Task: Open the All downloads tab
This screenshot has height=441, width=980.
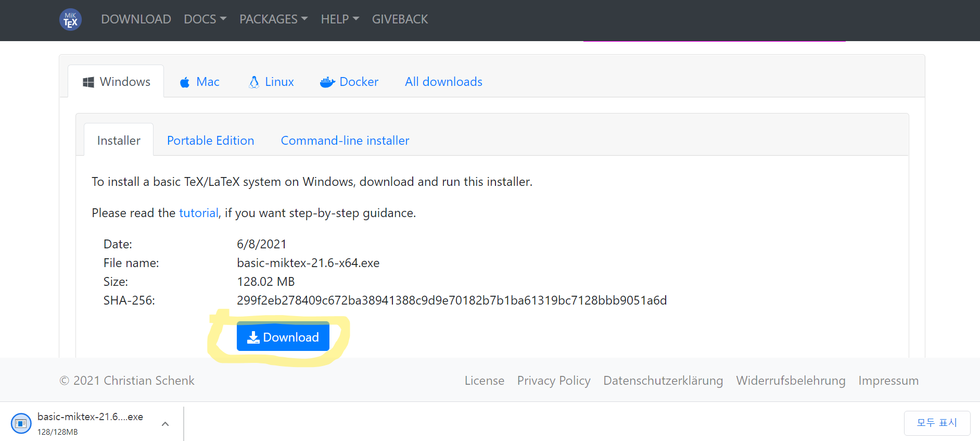Action: tap(443, 82)
